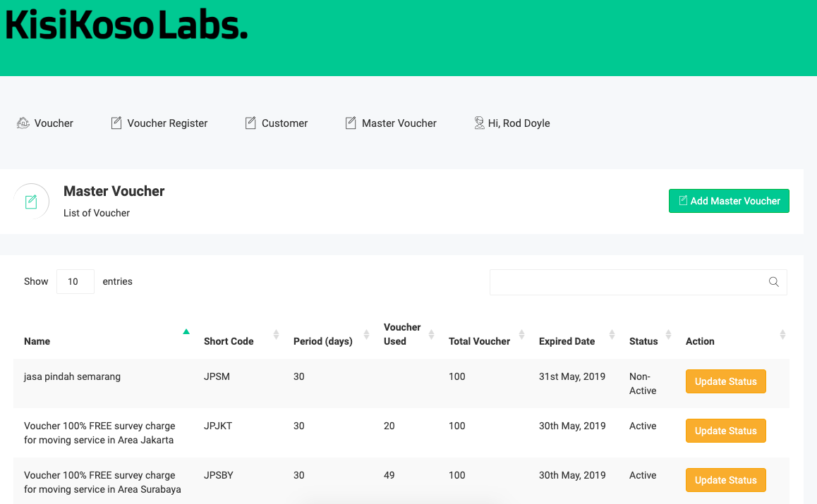Focus the table search input field
The width and height of the screenshot is (817, 504).
point(639,282)
